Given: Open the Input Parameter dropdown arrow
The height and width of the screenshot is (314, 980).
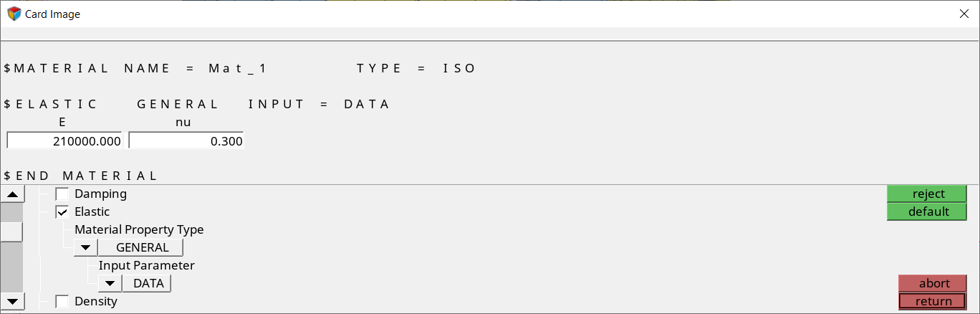Looking at the screenshot, I should [110, 284].
